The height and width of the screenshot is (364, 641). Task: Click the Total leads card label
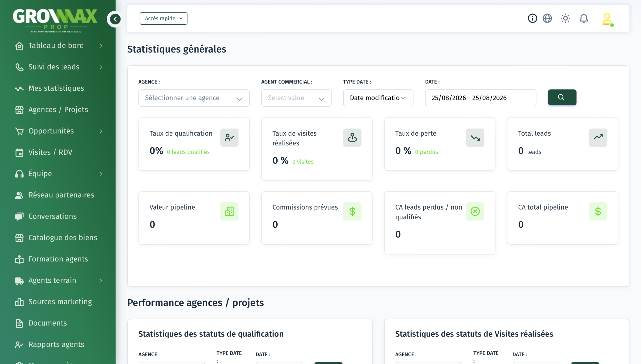pyautogui.click(x=534, y=134)
